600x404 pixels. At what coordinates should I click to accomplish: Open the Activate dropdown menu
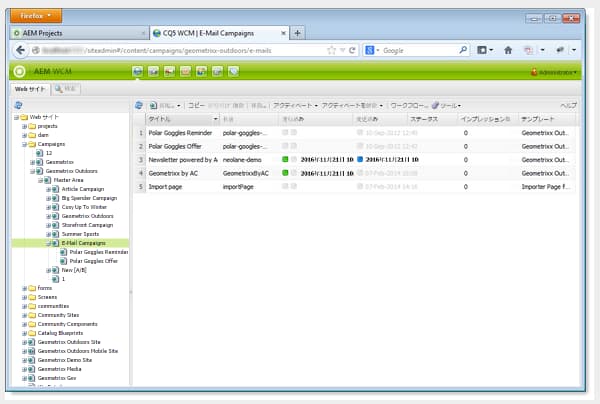tap(316, 106)
